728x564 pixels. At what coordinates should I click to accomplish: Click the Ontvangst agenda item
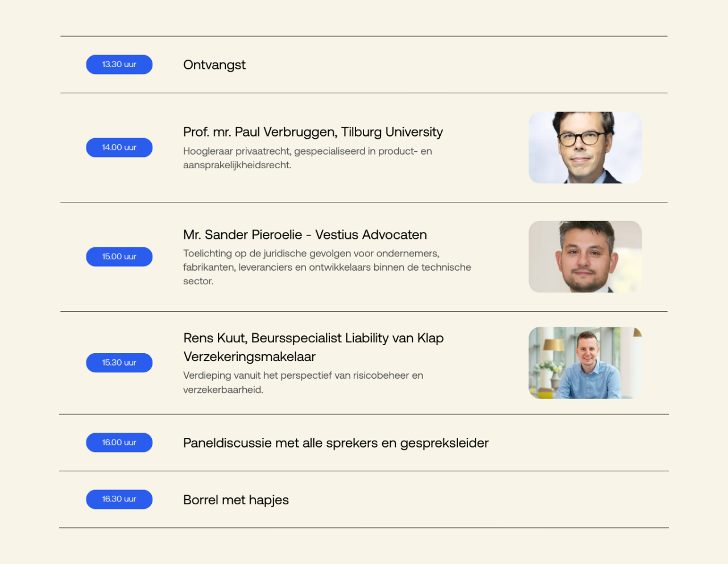click(x=214, y=65)
